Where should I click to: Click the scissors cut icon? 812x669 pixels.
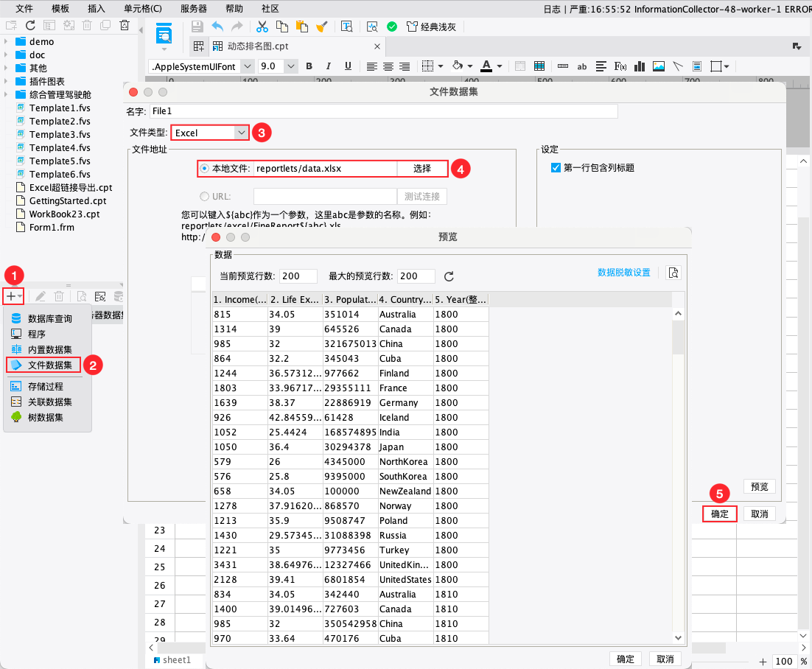click(262, 27)
